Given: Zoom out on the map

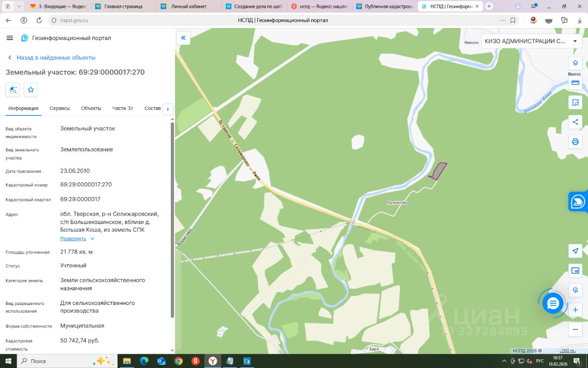Looking at the screenshot, I should click(575, 329).
